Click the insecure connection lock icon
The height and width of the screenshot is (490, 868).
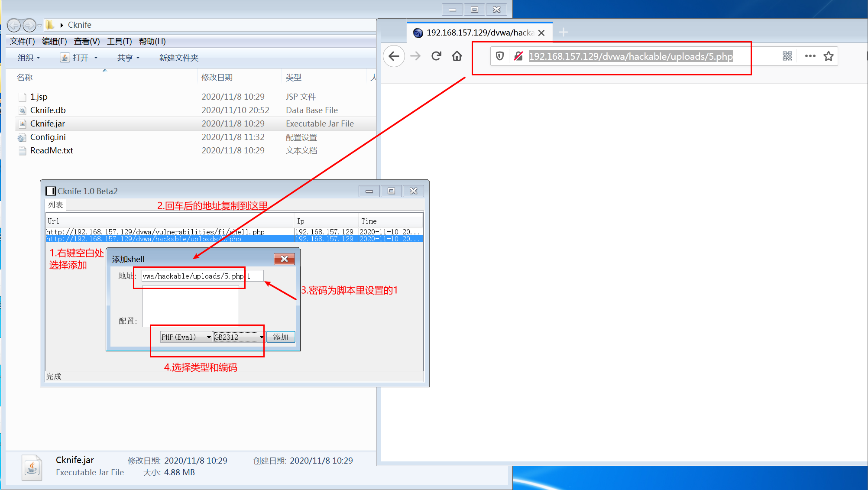click(x=518, y=56)
